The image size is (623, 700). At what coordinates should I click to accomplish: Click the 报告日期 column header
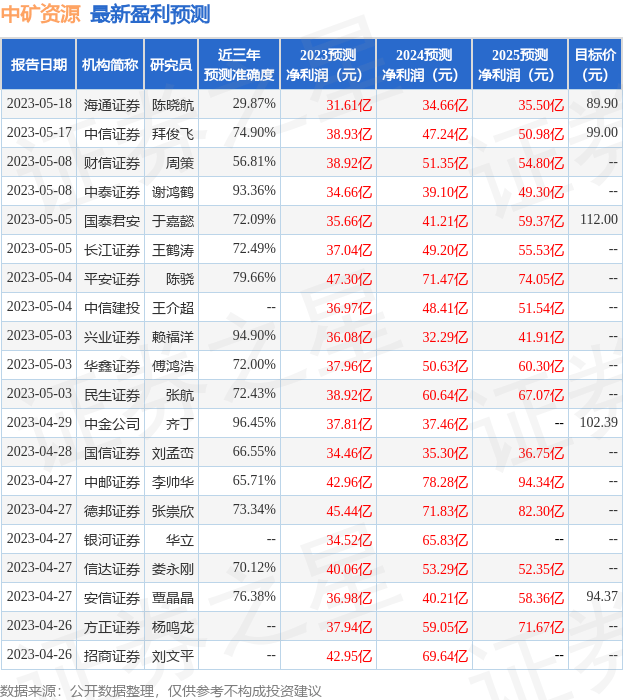click(38, 64)
